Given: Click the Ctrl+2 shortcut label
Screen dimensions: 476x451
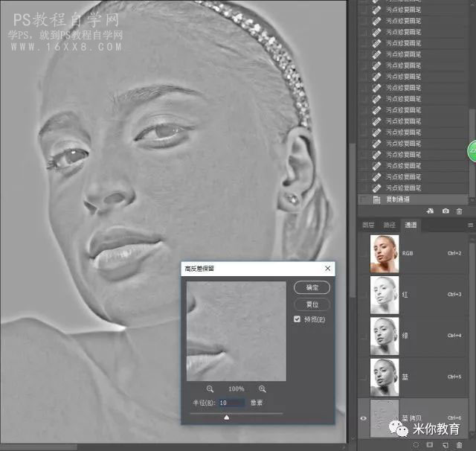Looking at the screenshot, I should [x=454, y=253].
